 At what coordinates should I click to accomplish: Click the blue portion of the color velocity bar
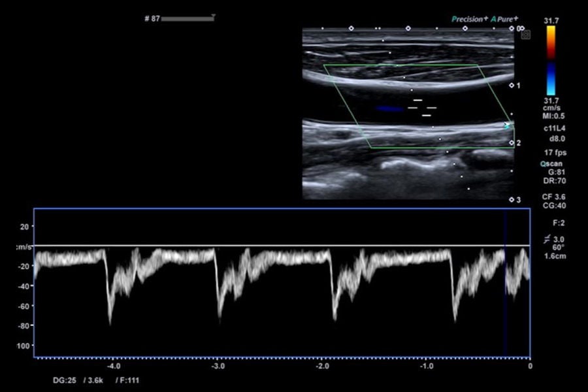pos(551,79)
